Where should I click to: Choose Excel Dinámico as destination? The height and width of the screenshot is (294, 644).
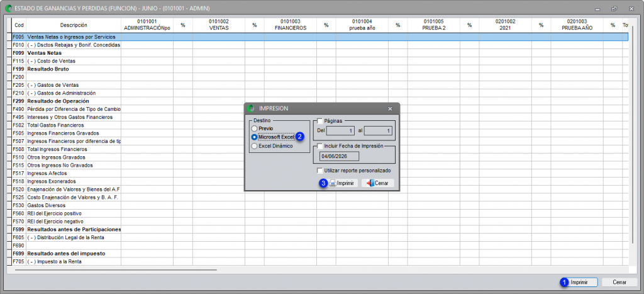click(x=255, y=146)
